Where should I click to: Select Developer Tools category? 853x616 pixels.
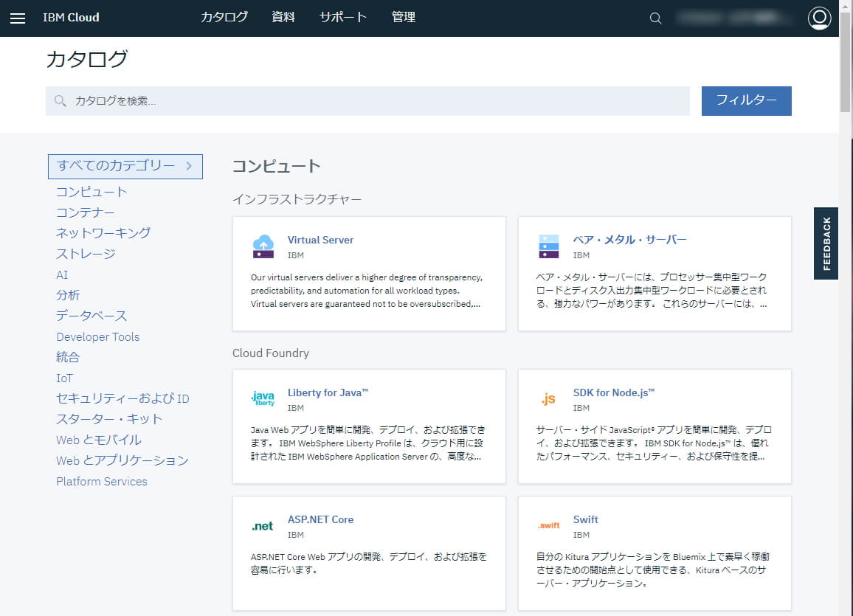pyautogui.click(x=98, y=336)
